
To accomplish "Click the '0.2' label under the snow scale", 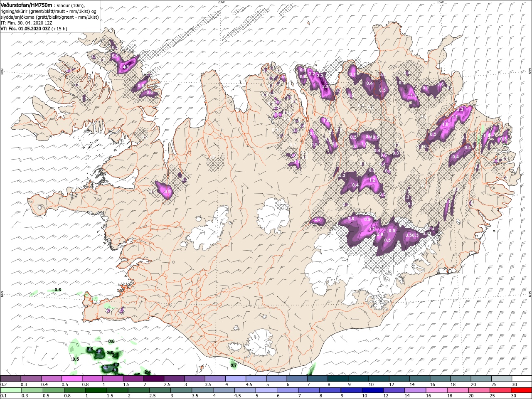I will pos(4,384).
